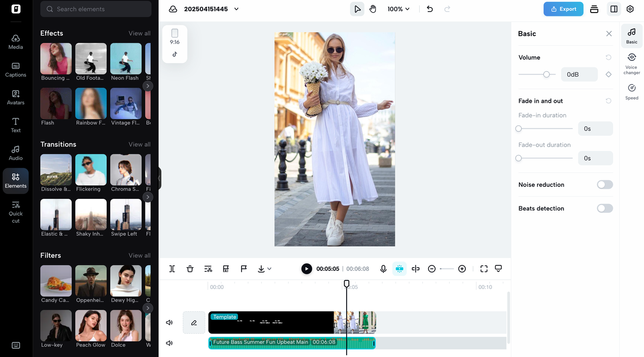
Task: Click the Volume slider handle
Action: pos(546,75)
